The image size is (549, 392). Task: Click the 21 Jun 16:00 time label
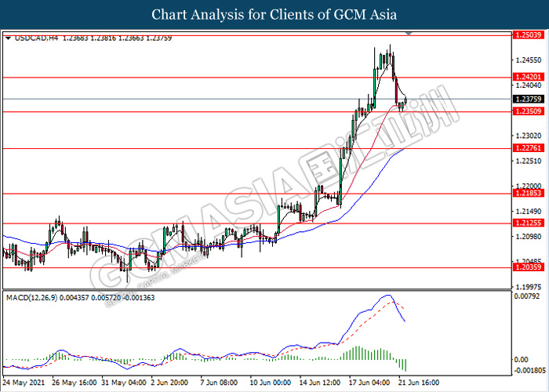tap(419, 383)
